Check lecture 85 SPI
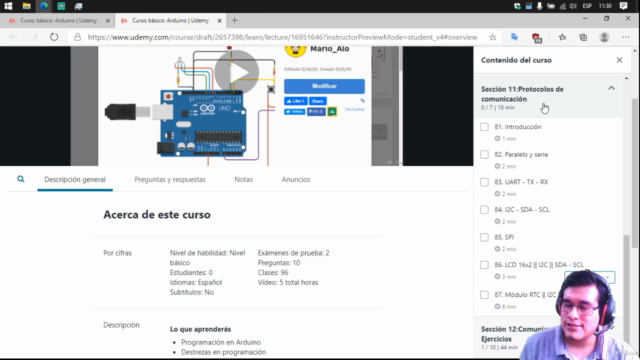Screen dimensions: 640x360 [x=484, y=237]
